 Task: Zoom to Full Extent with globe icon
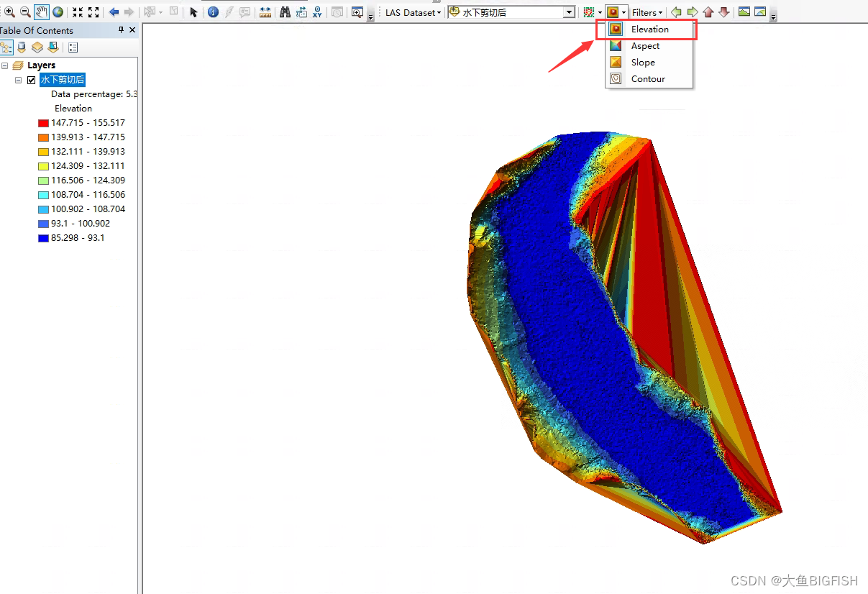[57, 12]
